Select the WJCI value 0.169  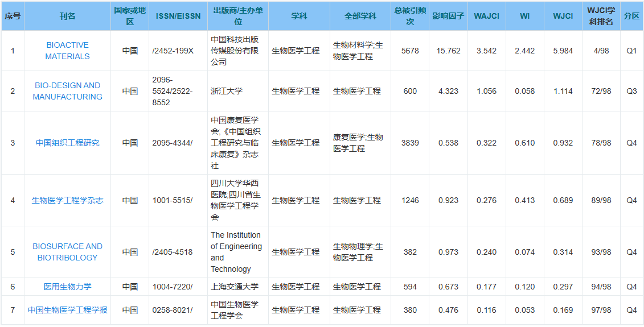coord(563,310)
